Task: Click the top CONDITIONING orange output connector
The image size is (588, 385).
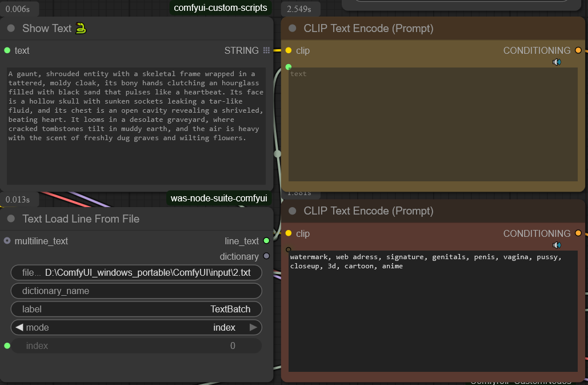Action: [x=578, y=50]
